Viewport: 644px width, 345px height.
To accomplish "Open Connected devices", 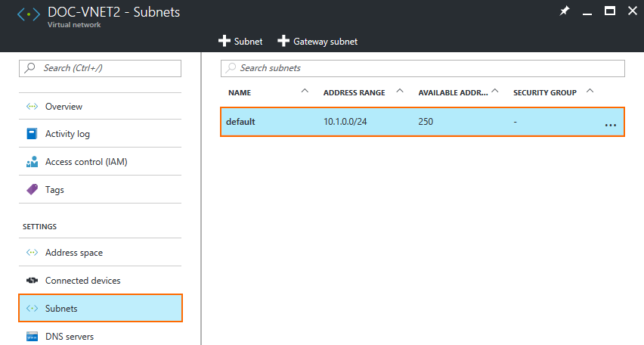I will 100,281.
